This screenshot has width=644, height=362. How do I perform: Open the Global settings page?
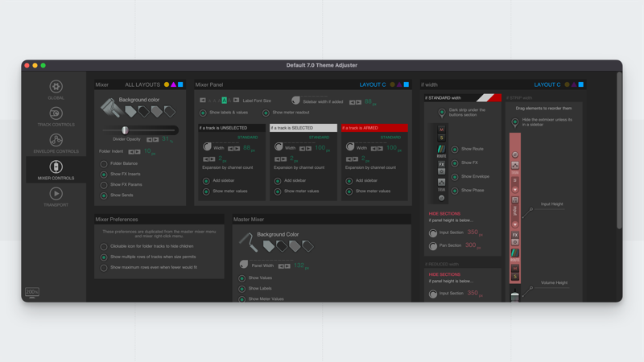click(56, 90)
